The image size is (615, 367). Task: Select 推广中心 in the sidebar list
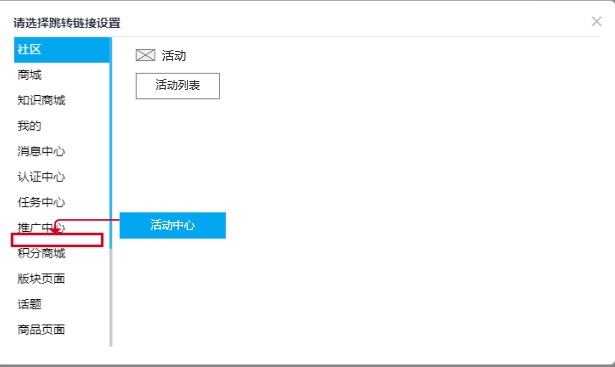pos(41,227)
